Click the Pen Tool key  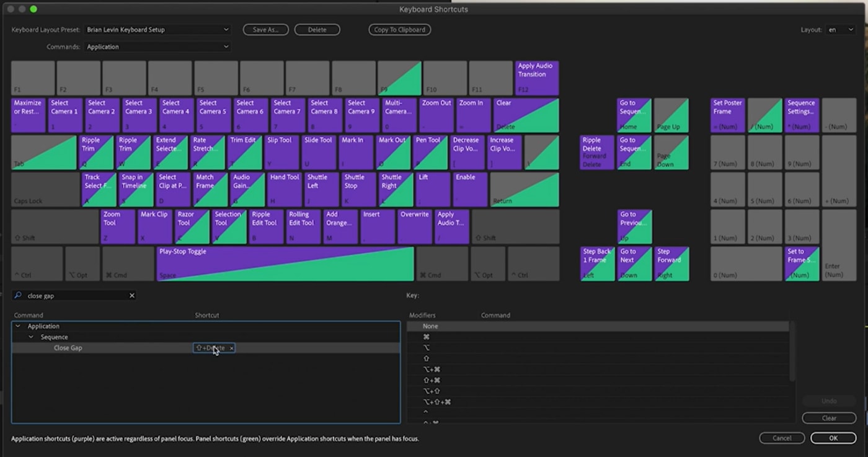[430, 152]
